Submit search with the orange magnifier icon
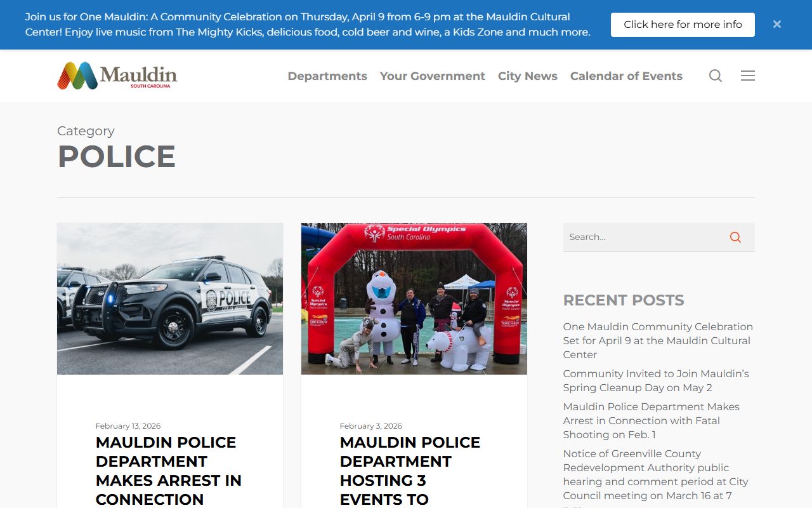812x508 pixels. click(x=735, y=237)
